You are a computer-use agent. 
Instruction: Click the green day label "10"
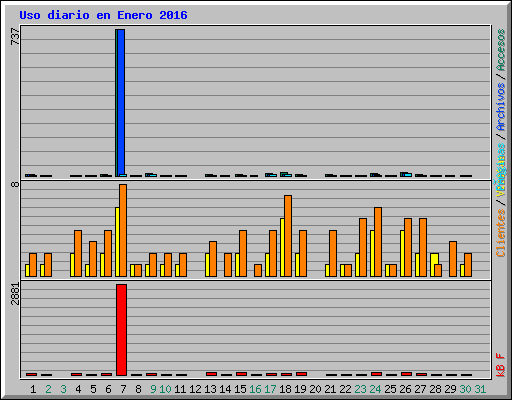click(x=165, y=389)
